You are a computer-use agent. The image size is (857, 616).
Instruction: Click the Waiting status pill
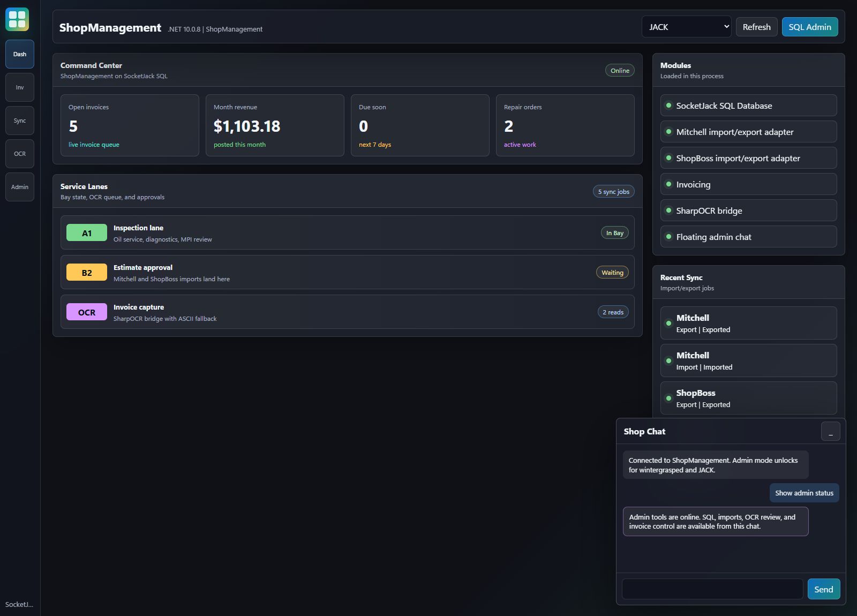[612, 273]
